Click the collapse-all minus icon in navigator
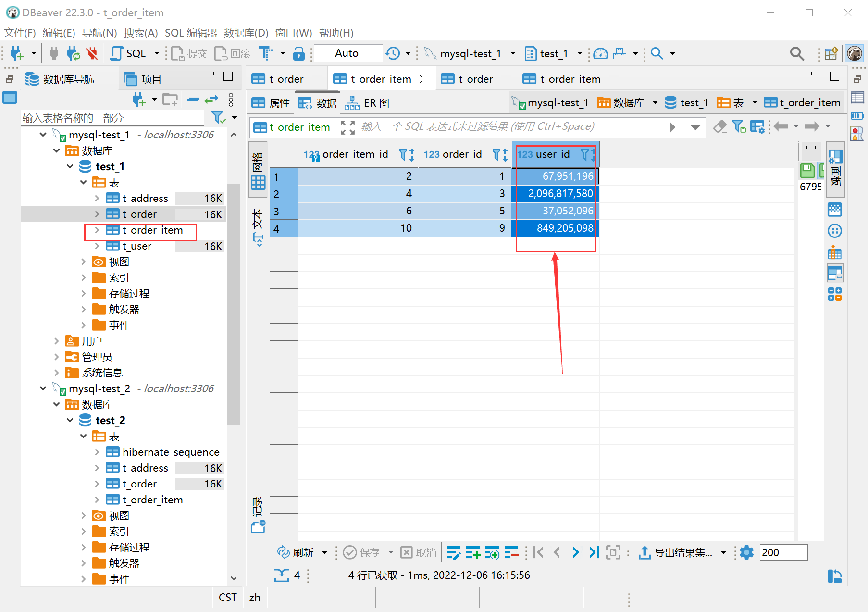Screen dimensions: 868x612 [193, 100]
